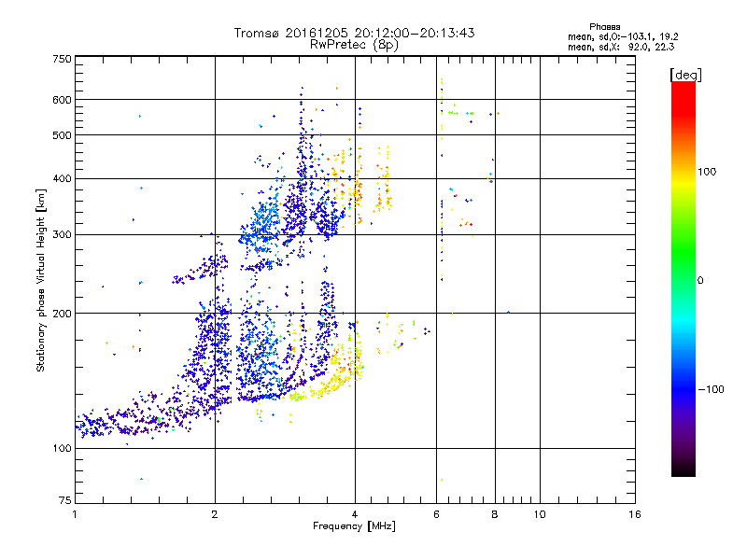The image size is (747, 560).
Task: Click the x-axis tick label '16'
Action: click(635, 514)
